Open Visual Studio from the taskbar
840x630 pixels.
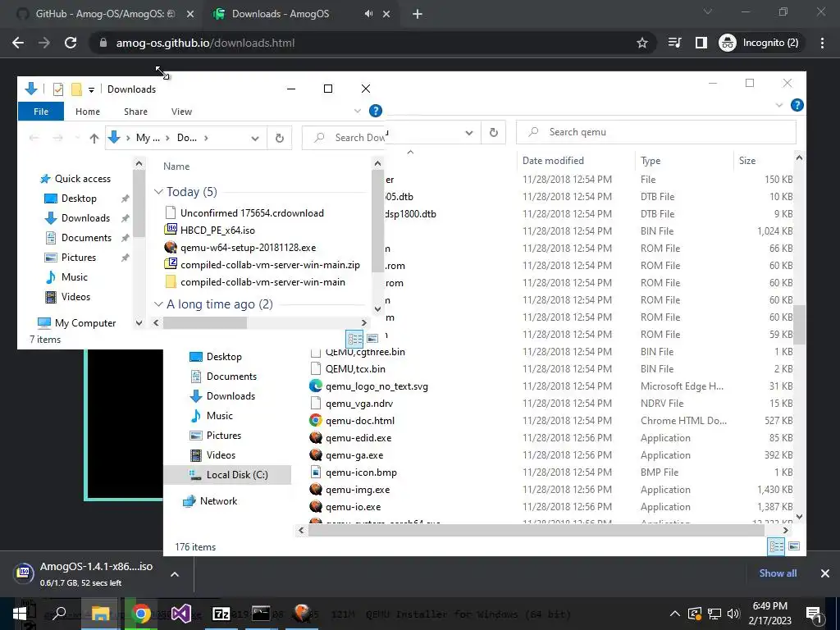click(x=181, y=614)
